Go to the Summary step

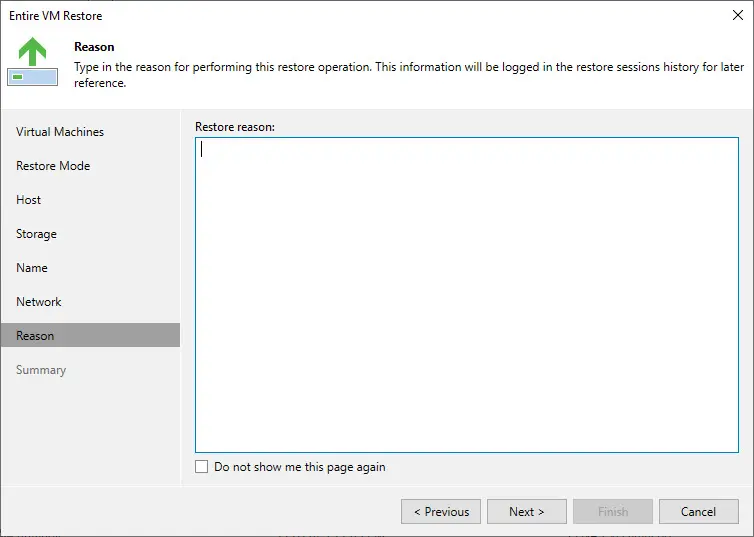coord(41,370)
